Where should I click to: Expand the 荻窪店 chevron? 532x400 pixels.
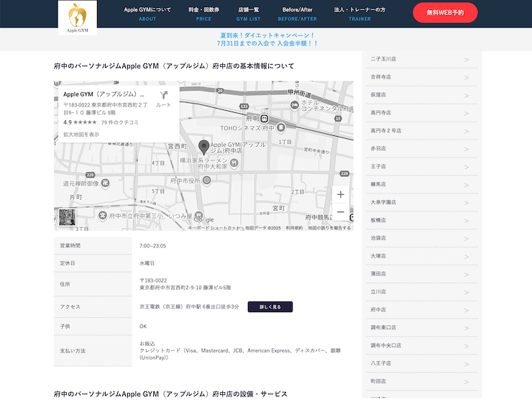point(467,96)
